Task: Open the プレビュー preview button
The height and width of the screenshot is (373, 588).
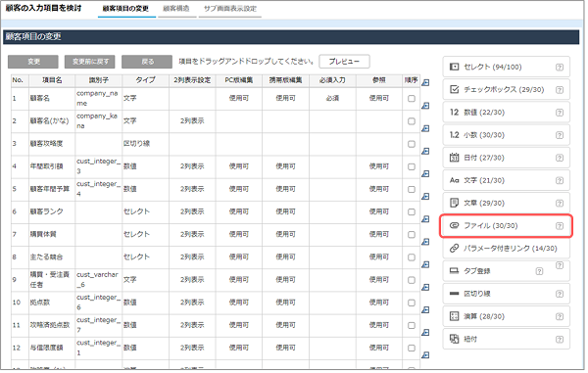Action: [x=344, y=62]
